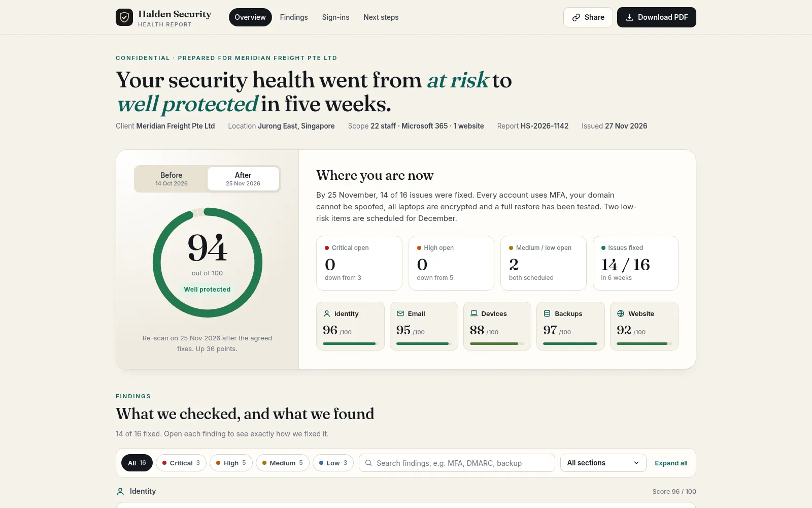812x508 pixels.
Task: Click the download icon in Download PDF
Action: (629, 17)
